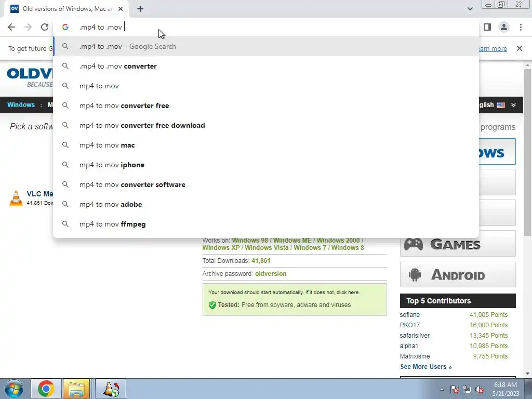
Task: Open the Windows Start button
Action: click(14, 389)
